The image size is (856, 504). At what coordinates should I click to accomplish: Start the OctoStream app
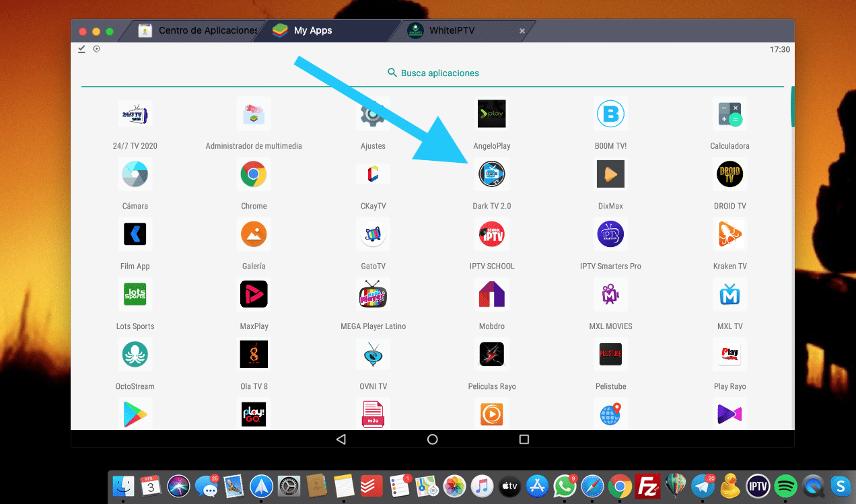coord(135,355)
